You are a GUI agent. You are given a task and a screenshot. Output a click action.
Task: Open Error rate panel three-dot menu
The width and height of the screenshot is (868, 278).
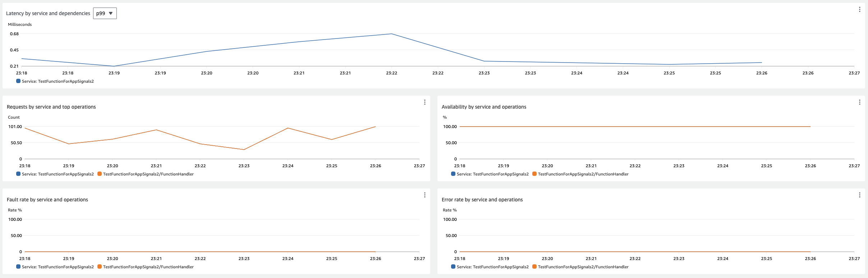pos(859,195)
